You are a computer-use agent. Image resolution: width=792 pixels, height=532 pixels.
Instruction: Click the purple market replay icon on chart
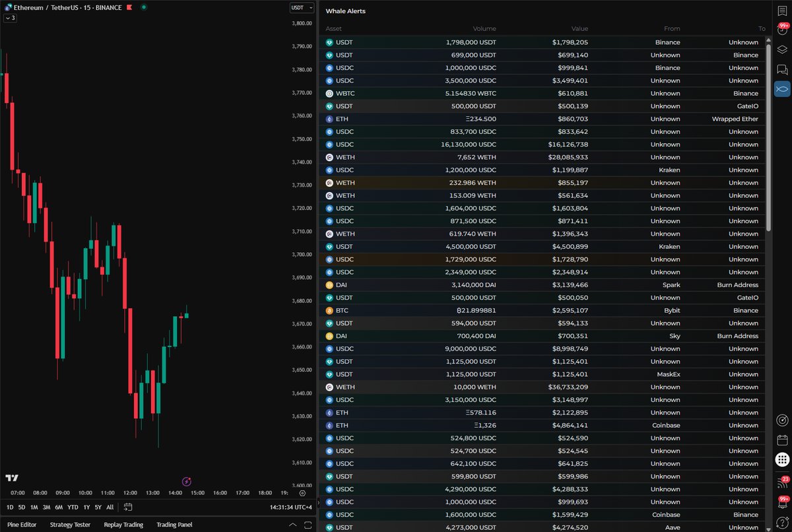pos(187,482)
